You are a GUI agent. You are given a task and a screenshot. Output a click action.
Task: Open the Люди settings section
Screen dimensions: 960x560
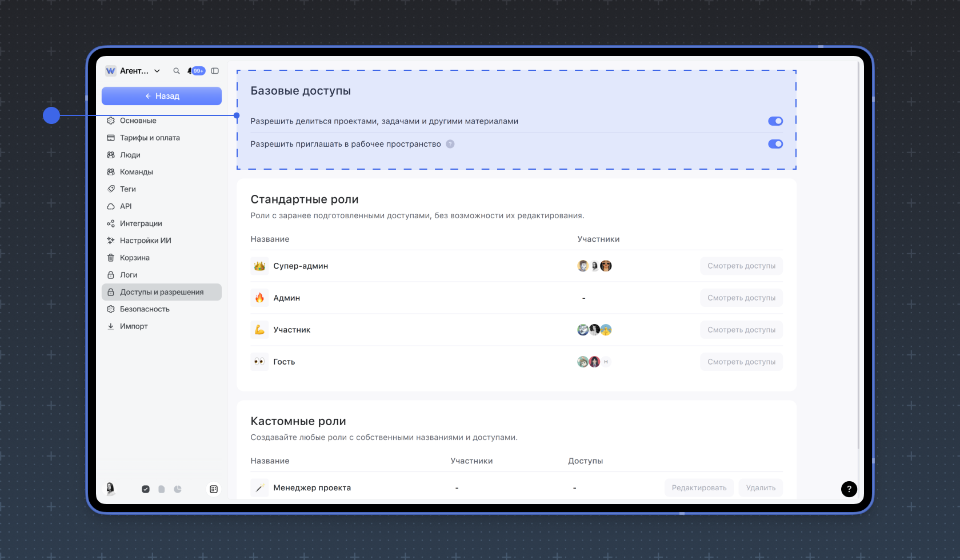(130, 155)
